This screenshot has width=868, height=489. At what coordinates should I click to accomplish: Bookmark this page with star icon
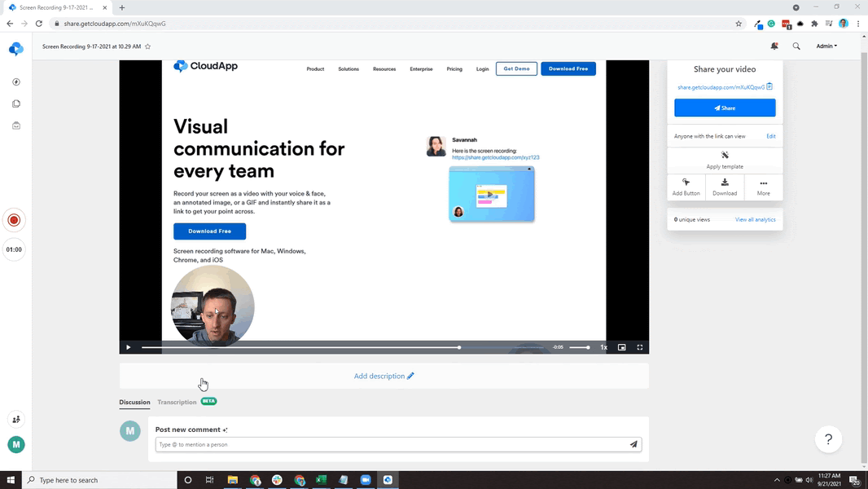[738, 24]
